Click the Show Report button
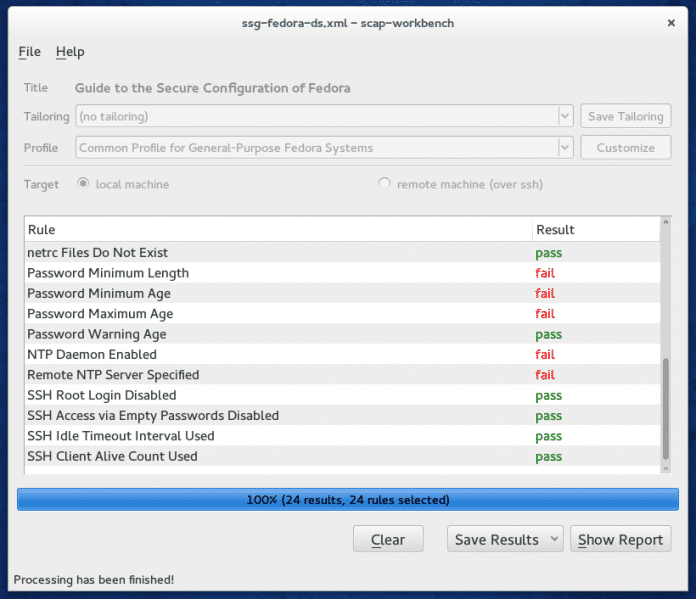This screenshot has height=599, width=696. (620, 539)
